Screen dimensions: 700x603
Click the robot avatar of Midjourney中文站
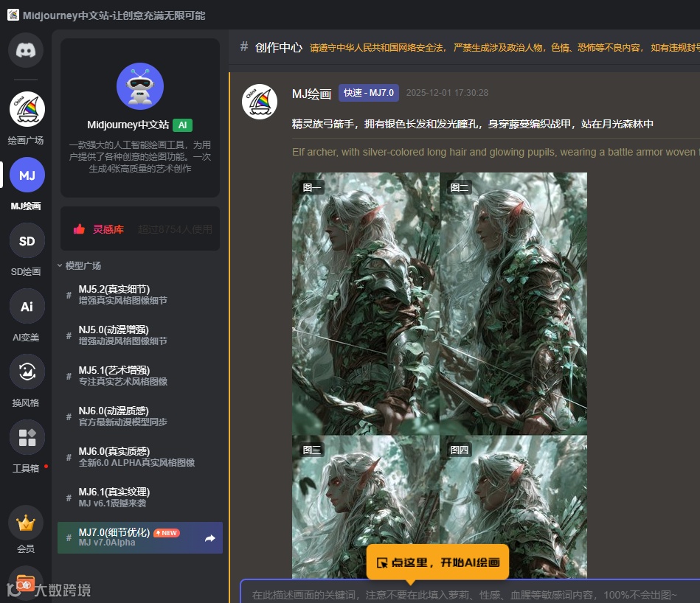tap(140, 86)
